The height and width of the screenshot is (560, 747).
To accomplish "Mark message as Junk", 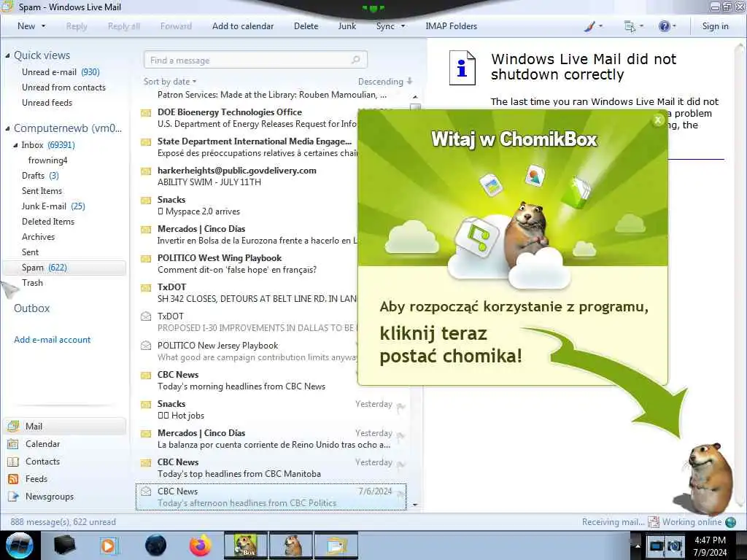I will coord(347,26).
